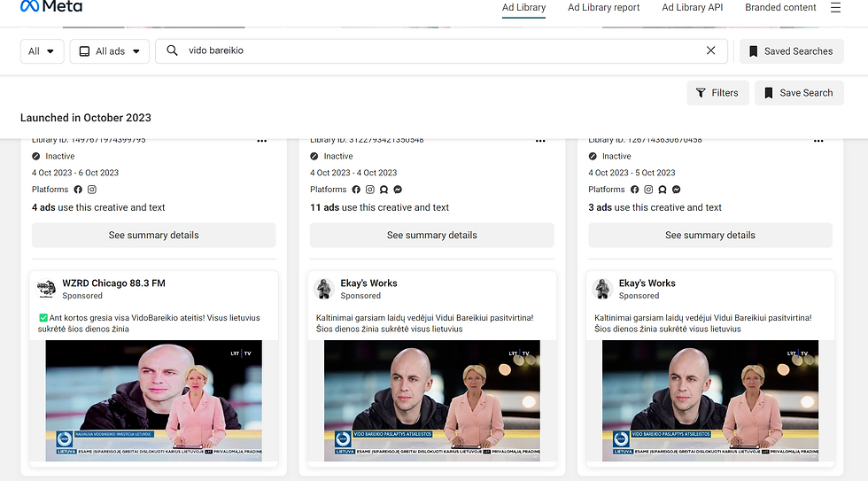Open more options for the 3 ads card
The image size is (868, 481).
[818, 141]
